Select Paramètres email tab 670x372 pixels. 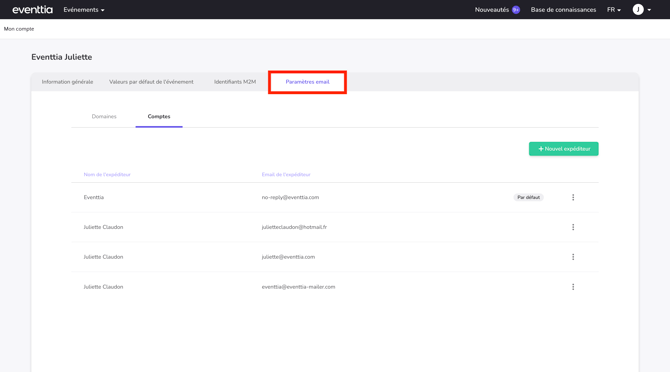307,82
